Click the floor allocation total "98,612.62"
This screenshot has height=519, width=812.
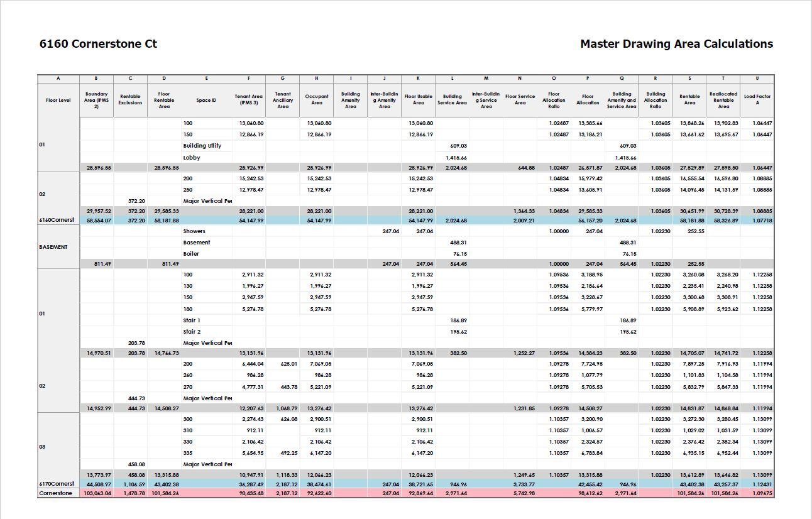[x=590, y=493]
